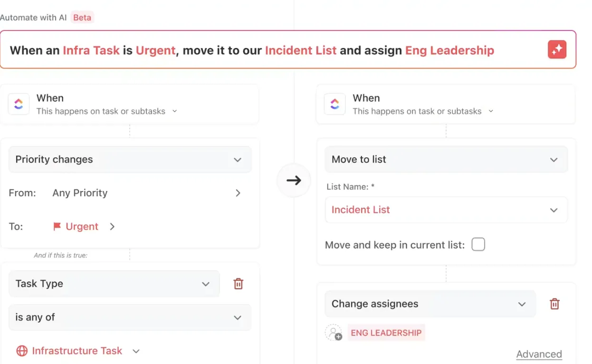Expand the From Any Priority chevron
This screenshot has width=592, height=364.
pos(238,193)
